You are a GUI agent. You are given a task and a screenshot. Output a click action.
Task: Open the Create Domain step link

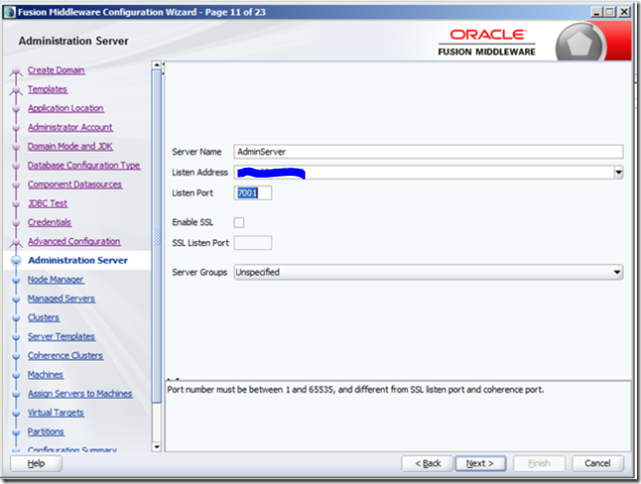click(x=56, y=70)
